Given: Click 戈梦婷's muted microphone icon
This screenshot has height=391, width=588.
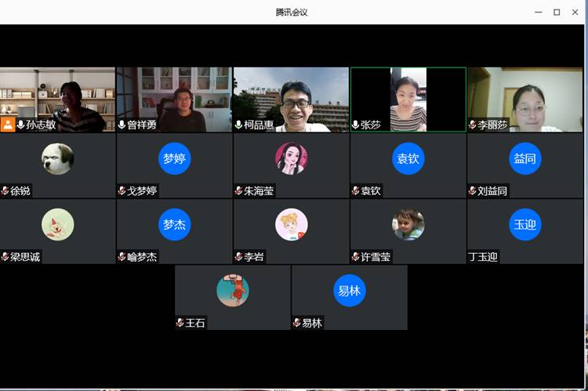Looking at the screenshot, I should [x=122, y=190].
